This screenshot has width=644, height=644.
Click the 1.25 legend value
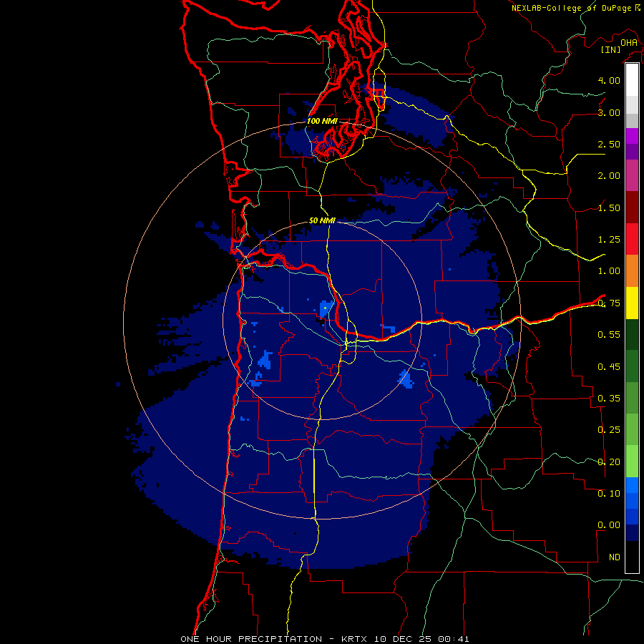point(609,240)
